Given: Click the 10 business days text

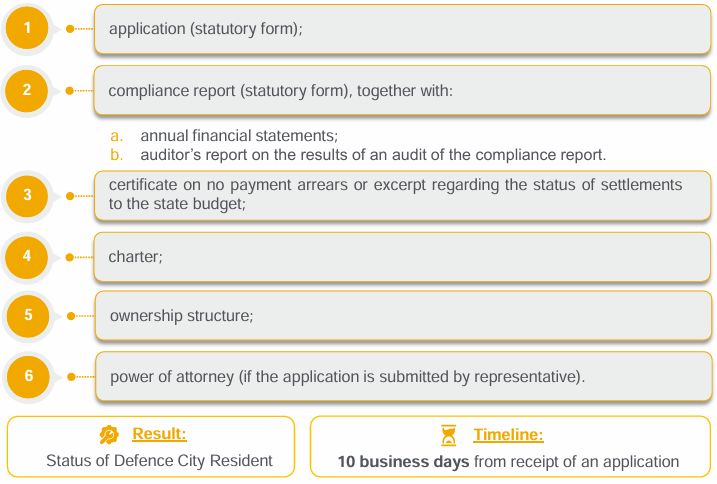Looking at the screenshot, I should 404,461.
